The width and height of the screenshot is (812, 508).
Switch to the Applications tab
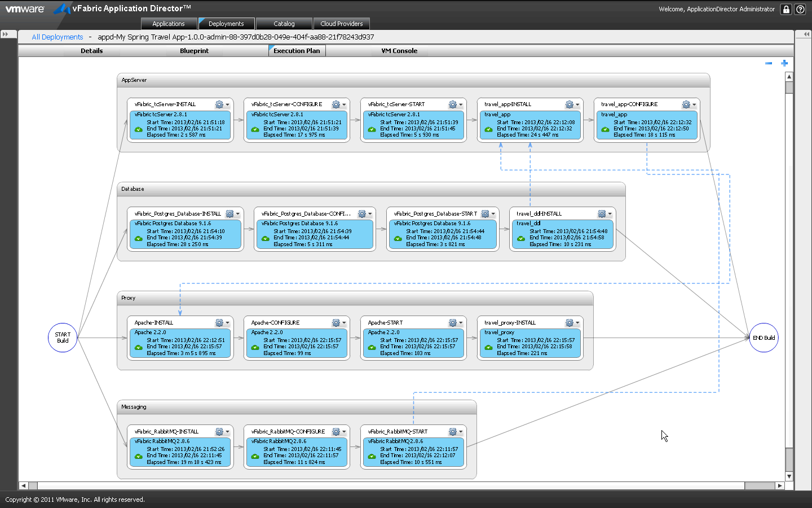click(x=169, y=24)
